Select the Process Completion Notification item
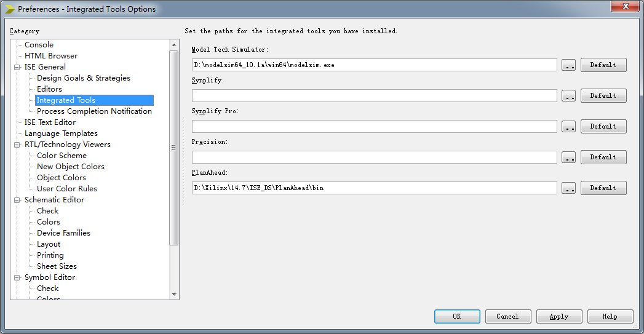 tap(94, 111)
